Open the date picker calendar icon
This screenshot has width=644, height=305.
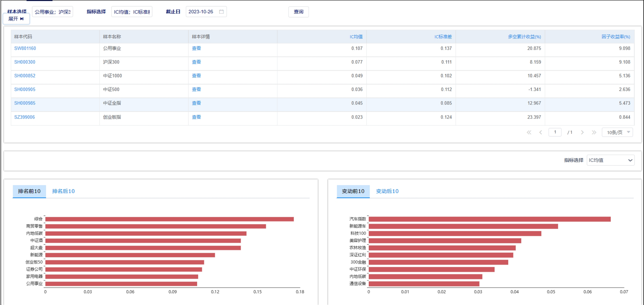221,12
